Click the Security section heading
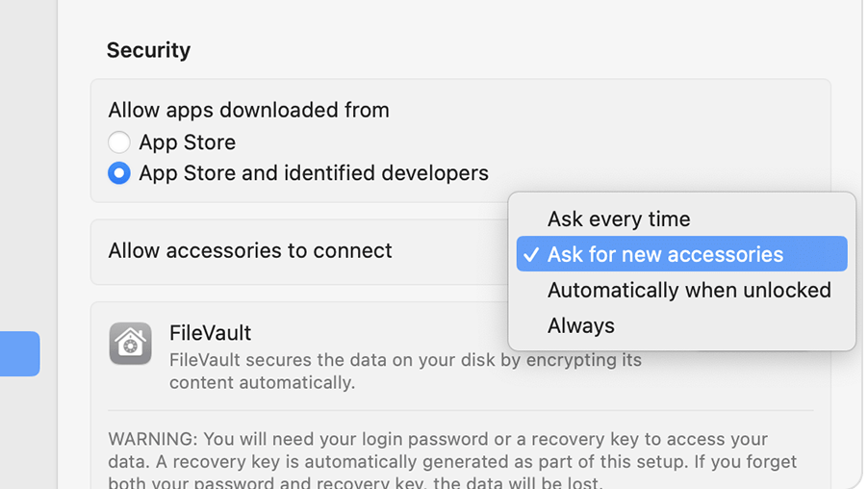 (x=148, y=50)
